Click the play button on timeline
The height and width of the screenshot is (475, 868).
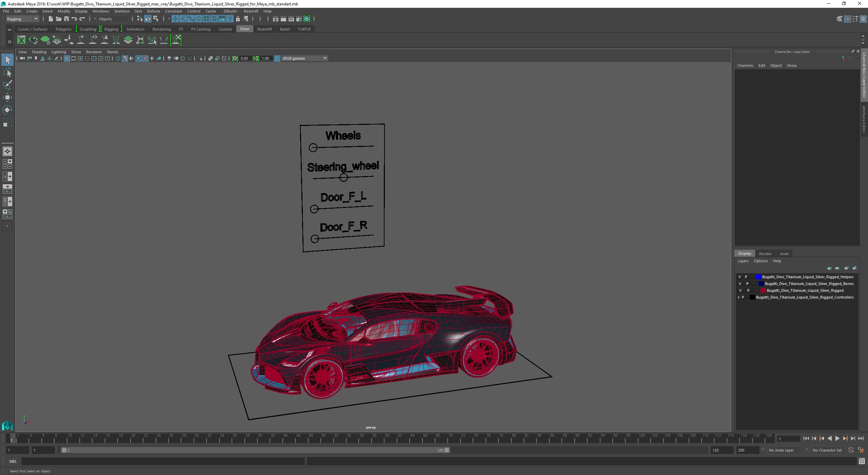pyautogui.click(x=837, y=438)
